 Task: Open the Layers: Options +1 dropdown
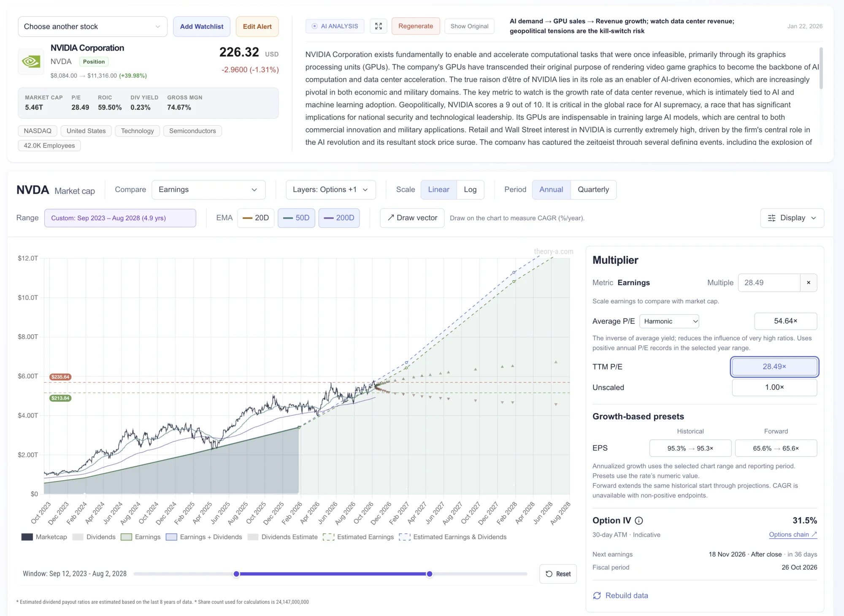(330, 190)
